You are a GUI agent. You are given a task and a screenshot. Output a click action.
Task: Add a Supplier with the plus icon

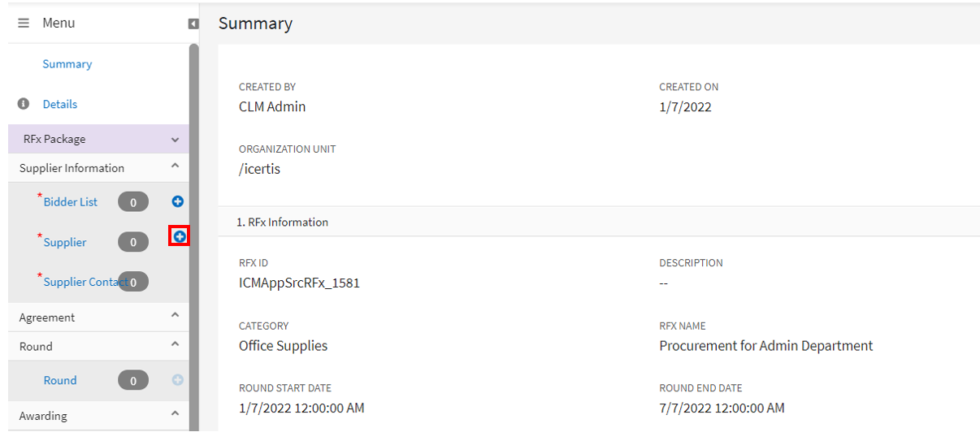tap(180, 236)
